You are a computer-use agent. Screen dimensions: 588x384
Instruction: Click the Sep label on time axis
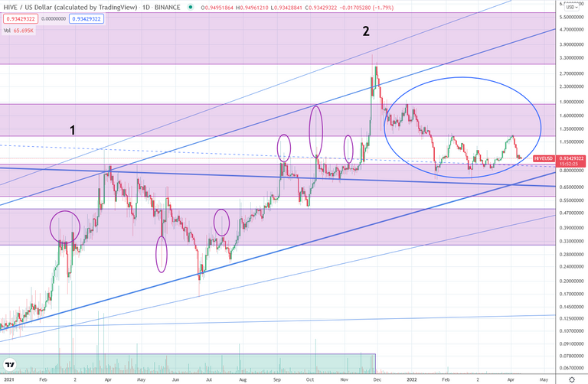[276, 379]
